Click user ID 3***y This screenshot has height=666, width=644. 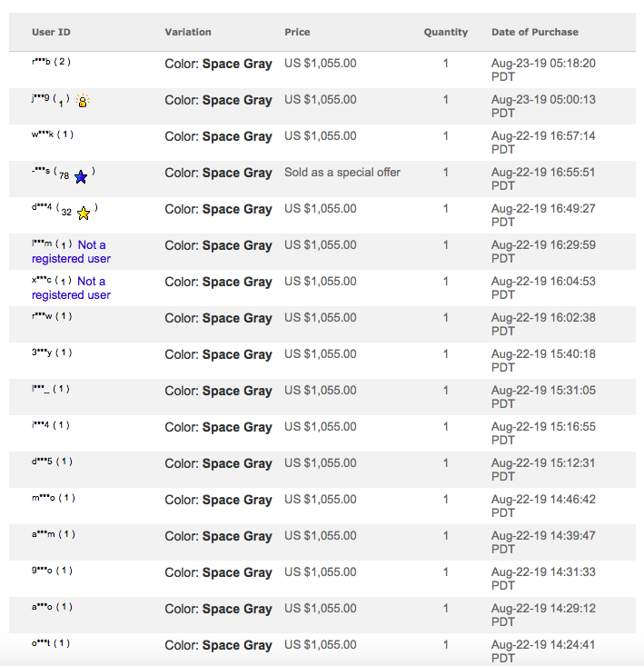41,353
